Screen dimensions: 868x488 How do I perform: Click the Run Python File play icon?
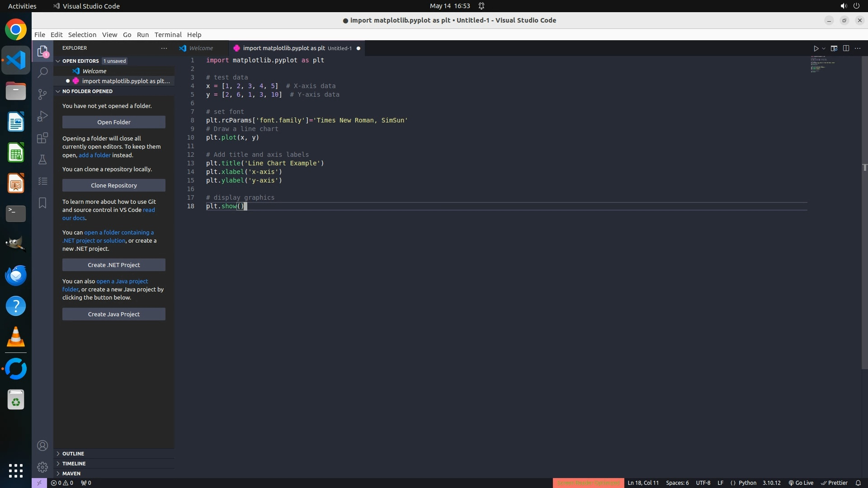click(x=816, y=48)
